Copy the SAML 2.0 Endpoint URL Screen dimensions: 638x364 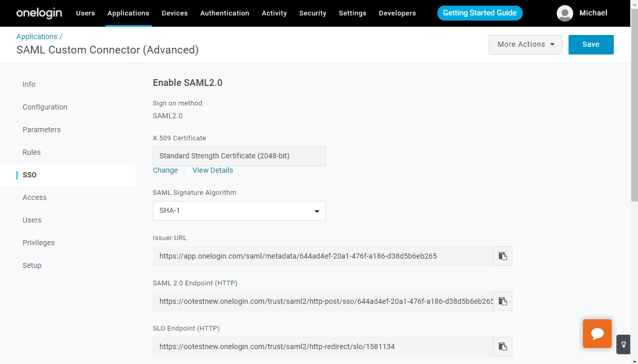503,301
